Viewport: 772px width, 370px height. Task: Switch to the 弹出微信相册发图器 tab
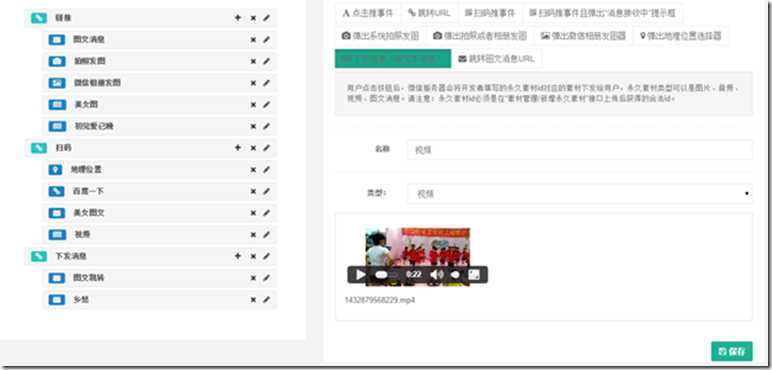coord(583,36)
